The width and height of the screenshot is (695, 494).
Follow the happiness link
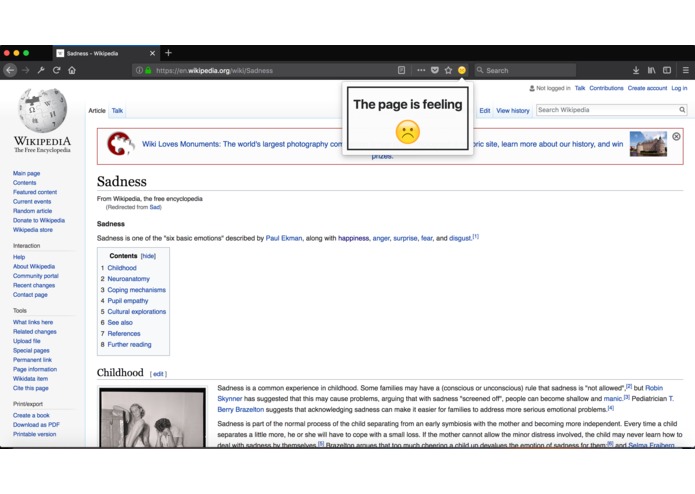pos(353,238)
